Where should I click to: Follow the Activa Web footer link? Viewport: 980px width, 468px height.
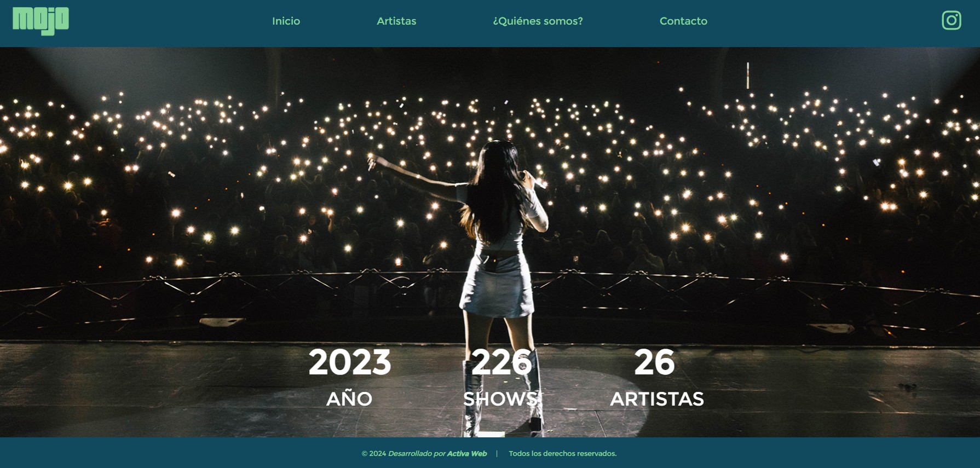point(467,453)
